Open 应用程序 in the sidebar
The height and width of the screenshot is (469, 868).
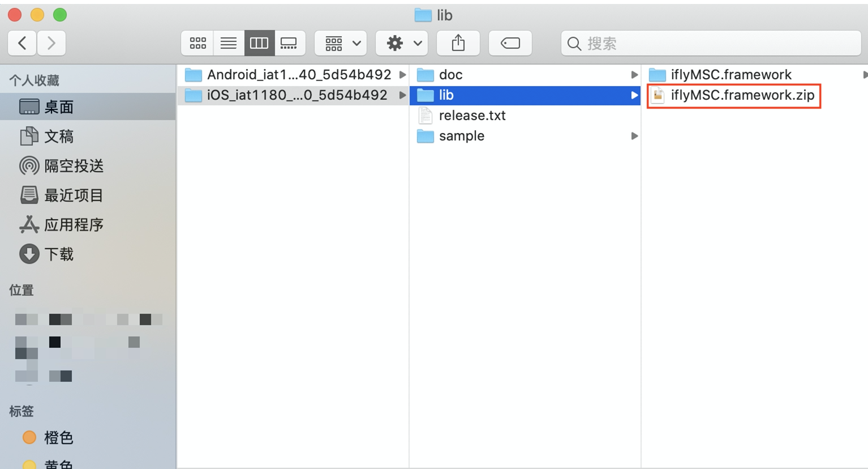tap(88, 224)
